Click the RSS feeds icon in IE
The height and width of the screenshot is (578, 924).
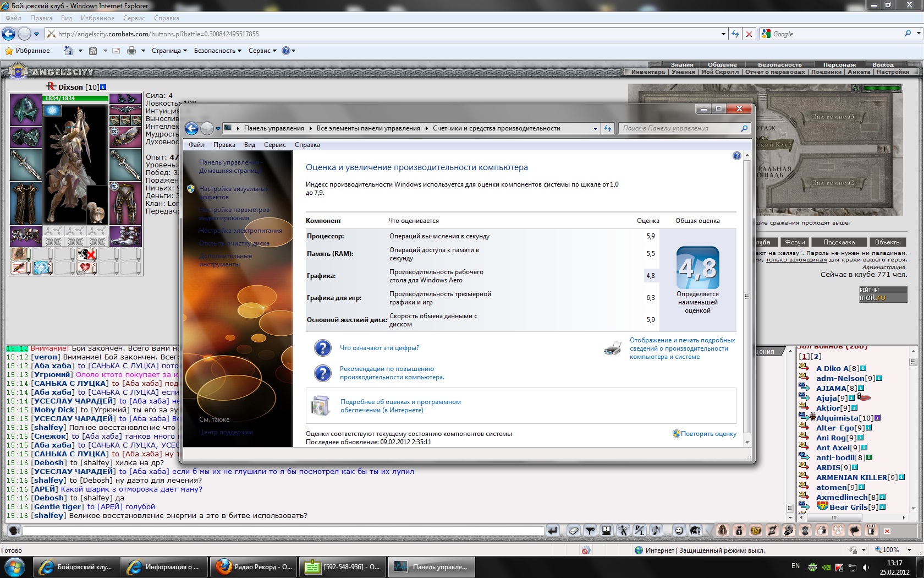tap(93, 51)
